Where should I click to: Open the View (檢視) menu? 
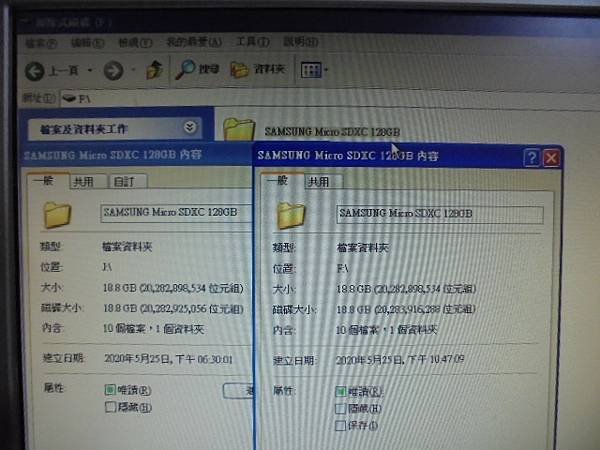(135, 42)
